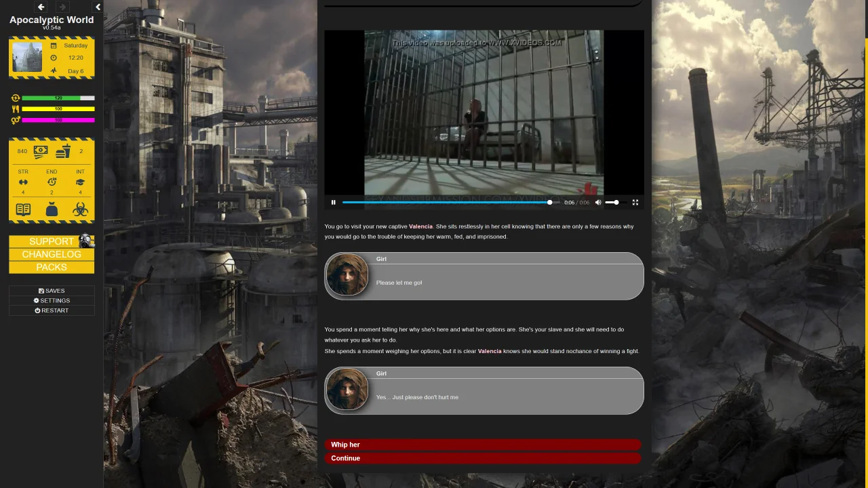Pause the video playback

point(333,202)
